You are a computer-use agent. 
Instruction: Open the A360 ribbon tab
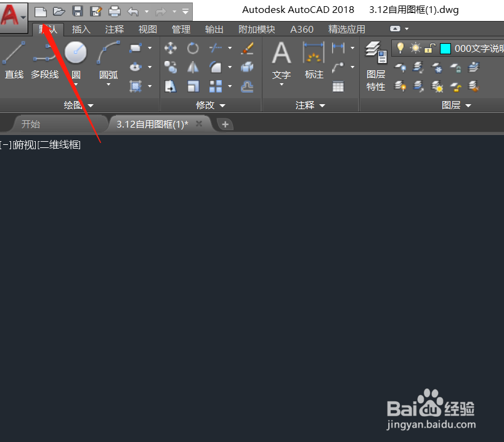point(302,29)
